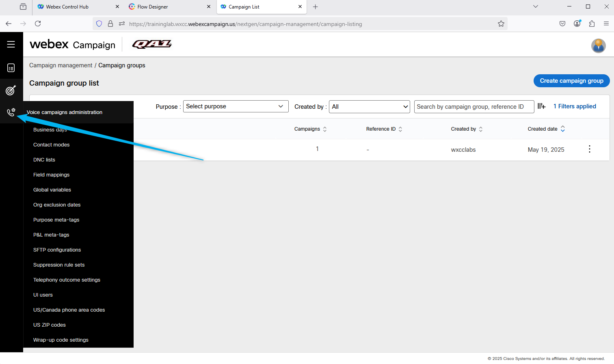
Task: Expand the browser tab list chevron
Action: click(536, 6)
